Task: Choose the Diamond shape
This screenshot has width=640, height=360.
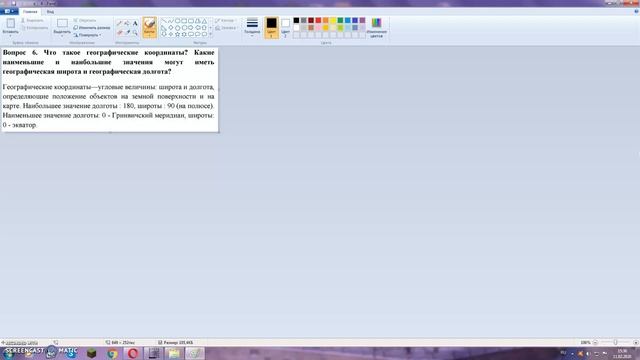Action: point(171,27)
